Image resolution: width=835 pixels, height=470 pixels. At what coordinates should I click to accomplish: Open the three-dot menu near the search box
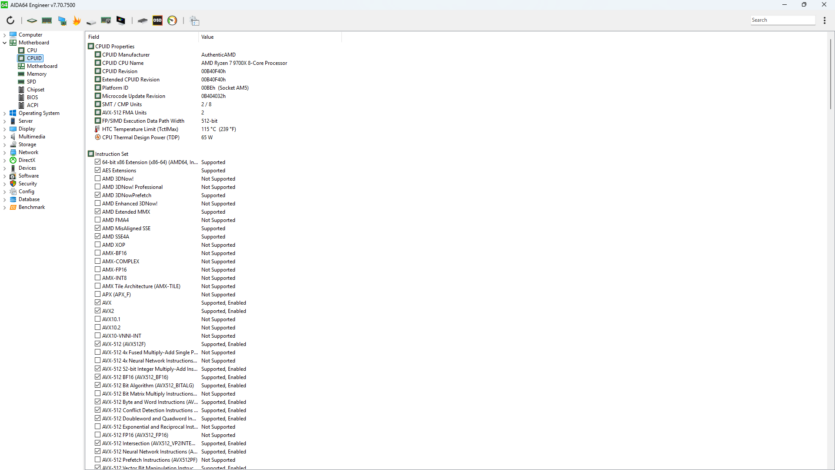point(825,20)
